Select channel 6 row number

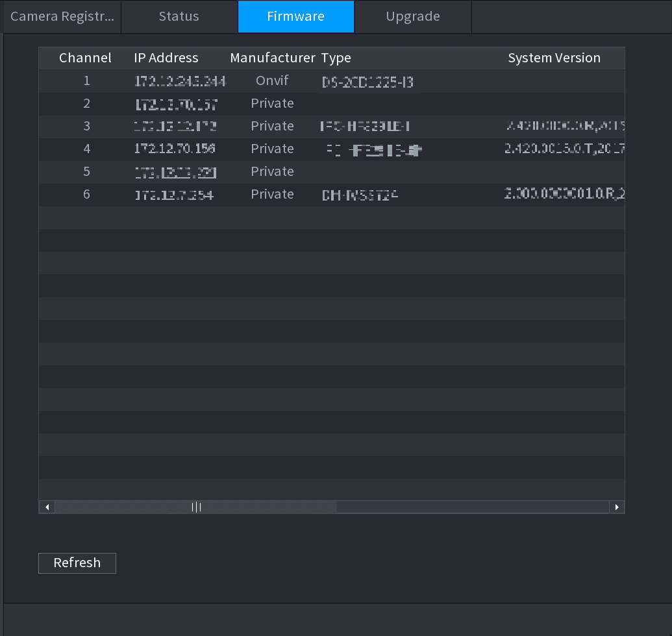(x=86, y=195)
